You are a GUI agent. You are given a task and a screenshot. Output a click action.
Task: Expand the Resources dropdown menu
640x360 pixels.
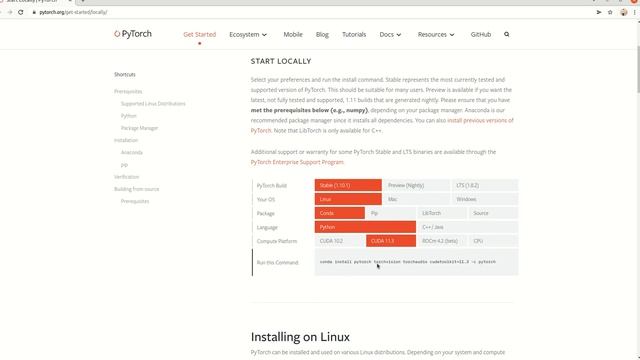(436, 34)
